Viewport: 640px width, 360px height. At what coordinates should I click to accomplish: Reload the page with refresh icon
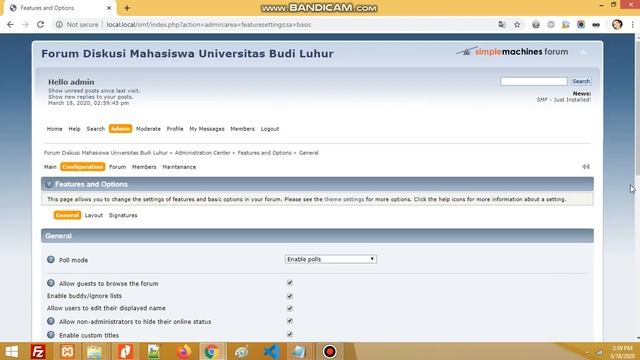[40, 24]
